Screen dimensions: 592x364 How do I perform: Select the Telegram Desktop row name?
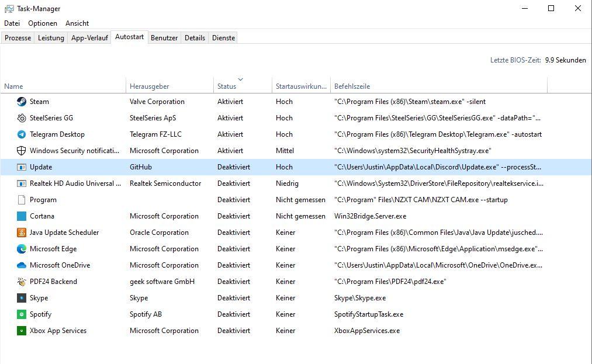click(x=57, y=134)
